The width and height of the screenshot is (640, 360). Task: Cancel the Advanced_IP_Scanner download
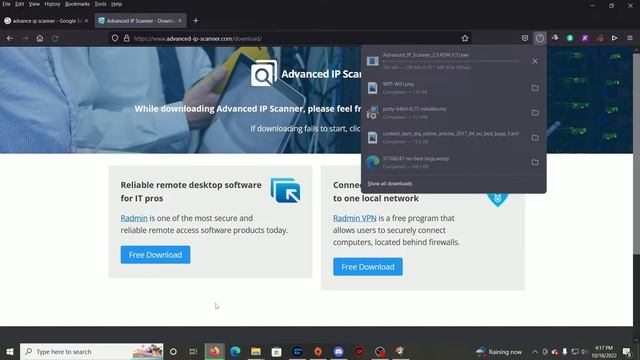[535, 61]
